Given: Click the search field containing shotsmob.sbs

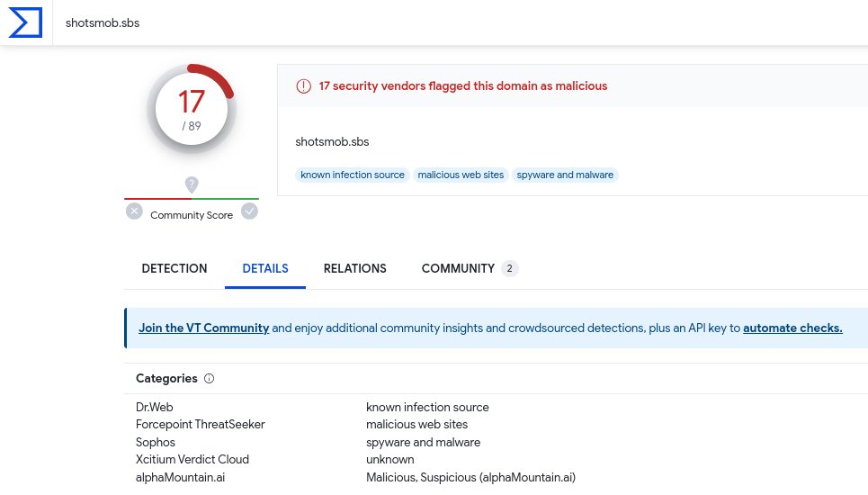Looking at the screenshot, I should (461, 22).
